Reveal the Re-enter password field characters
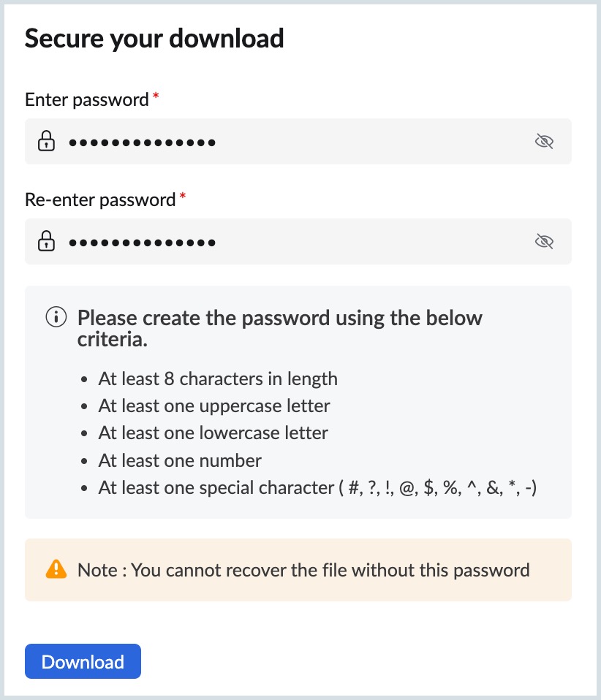This screenshot has width=601, height=700. coord(544,241)
